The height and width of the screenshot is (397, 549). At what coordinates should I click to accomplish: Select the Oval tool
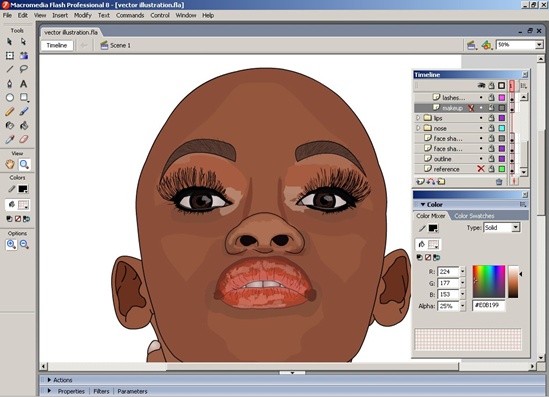(x=9, y=97)
